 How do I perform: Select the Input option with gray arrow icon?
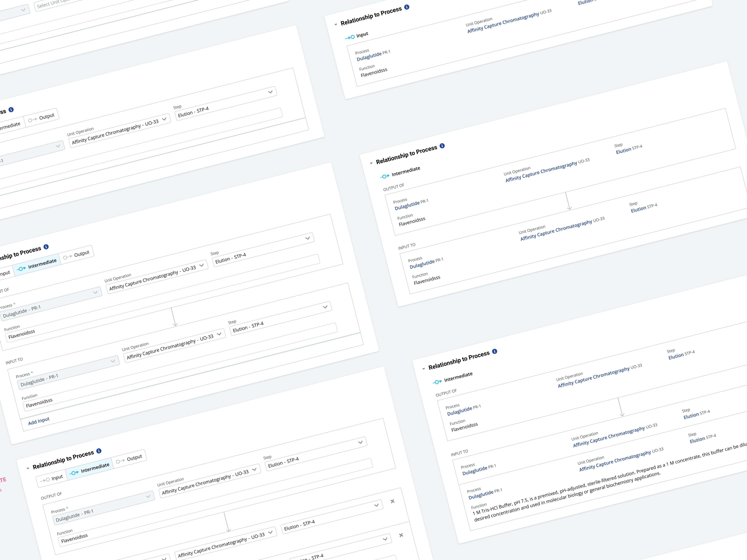click(x=52, y=479)
